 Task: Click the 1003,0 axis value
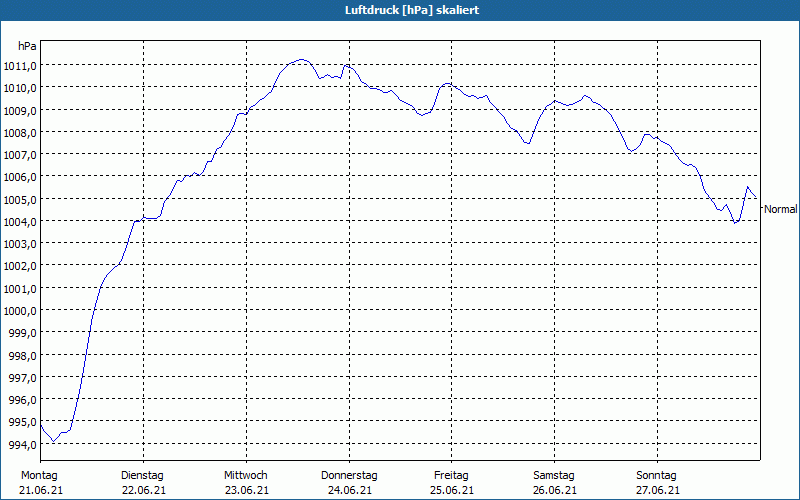tap(20, 244)
